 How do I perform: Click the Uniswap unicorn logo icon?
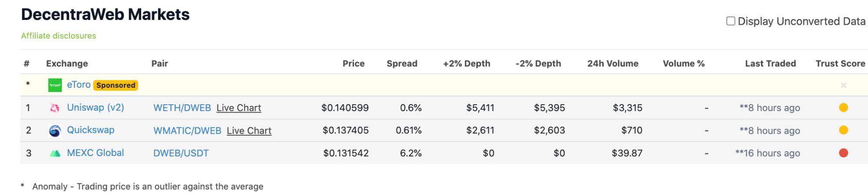click(x=55, y=108)
